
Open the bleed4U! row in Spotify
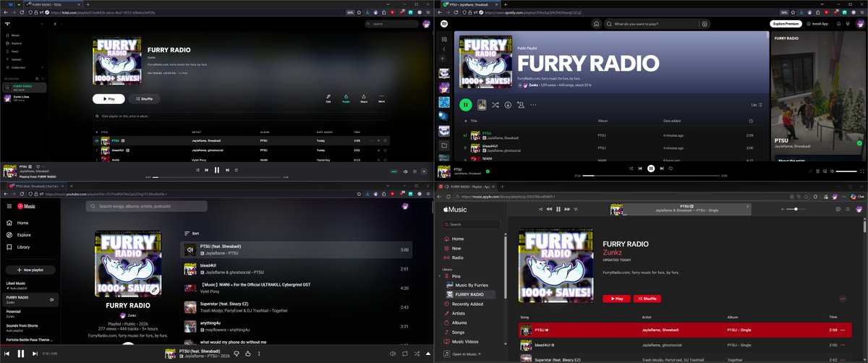pyautogui.click(x=613, y=148)
